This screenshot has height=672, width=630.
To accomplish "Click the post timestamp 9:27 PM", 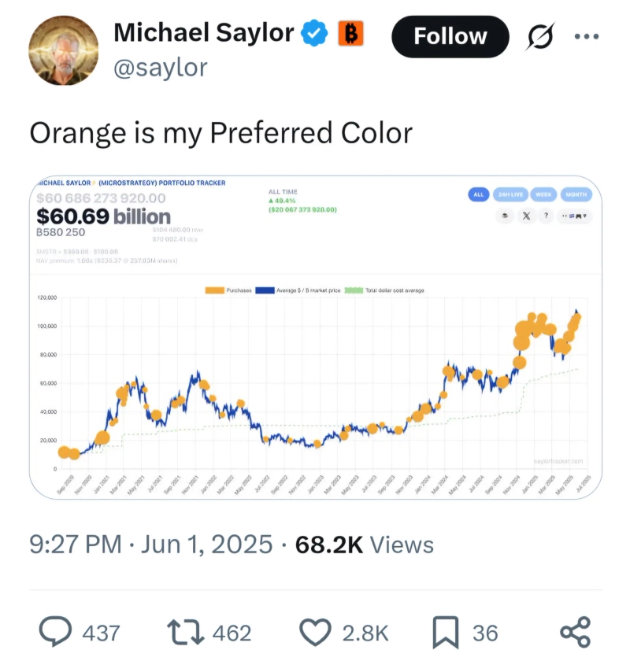I will pos(76,544).
